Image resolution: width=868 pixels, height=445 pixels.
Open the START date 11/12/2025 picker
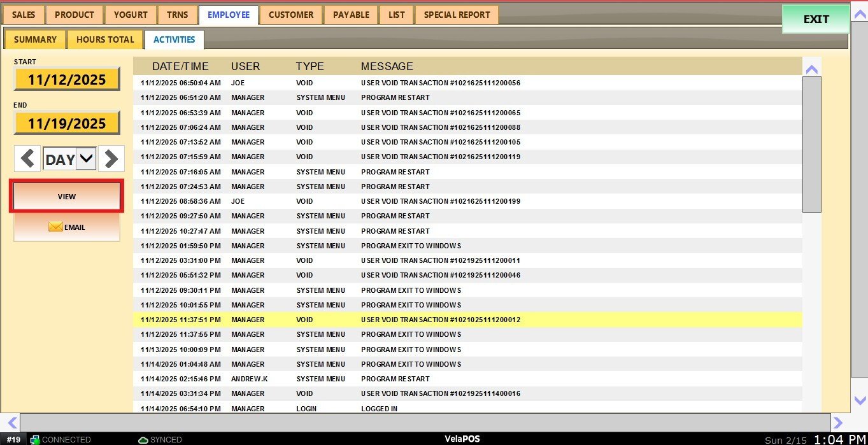tap(67, 80)
